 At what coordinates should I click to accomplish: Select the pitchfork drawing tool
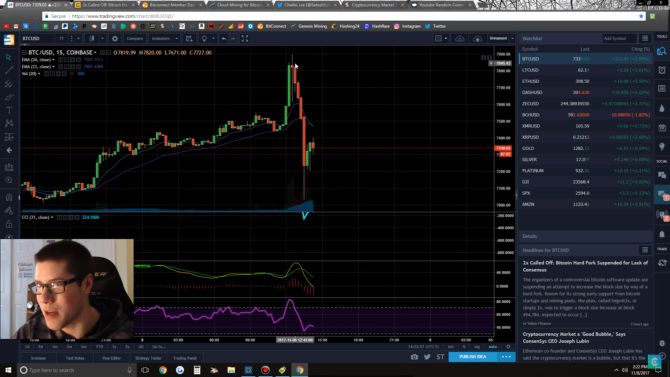[x=9, y=84]
